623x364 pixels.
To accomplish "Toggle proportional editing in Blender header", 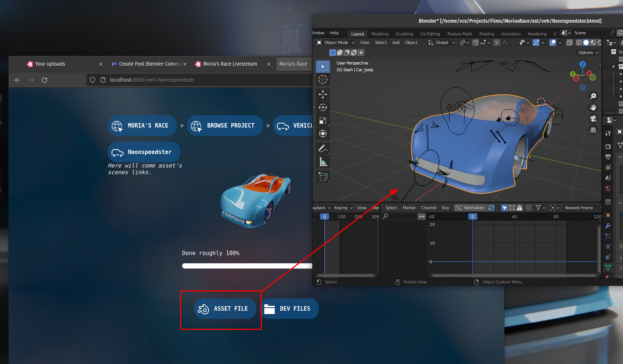I will coord(497,43).
